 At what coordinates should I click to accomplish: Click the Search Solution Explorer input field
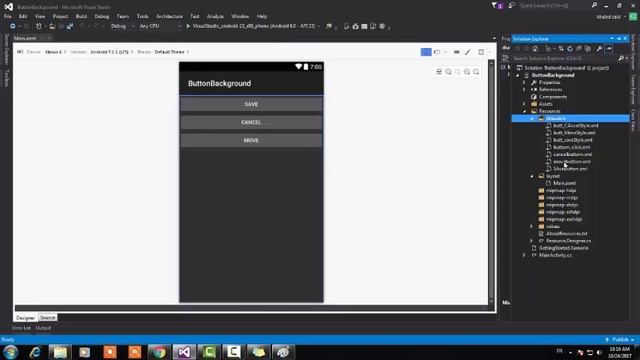pos(564,58)
